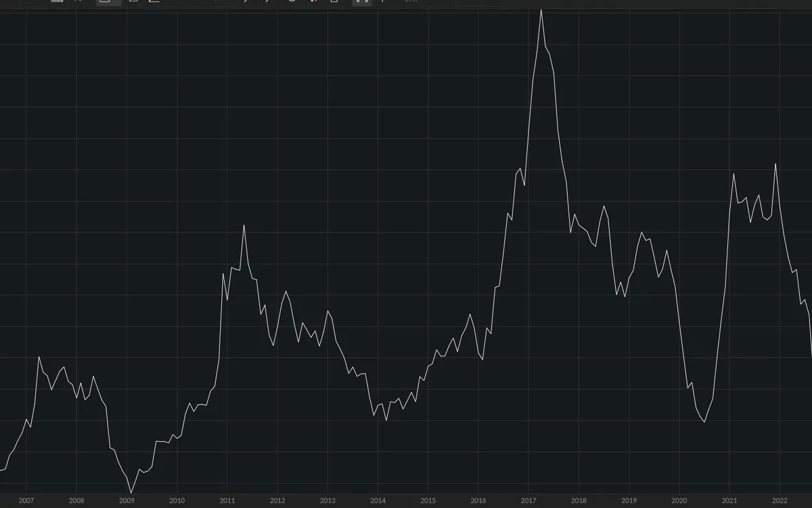Toggle fullscreen chart mode
The height and width of the screenshot is (508, 812).
coord(362,2)
